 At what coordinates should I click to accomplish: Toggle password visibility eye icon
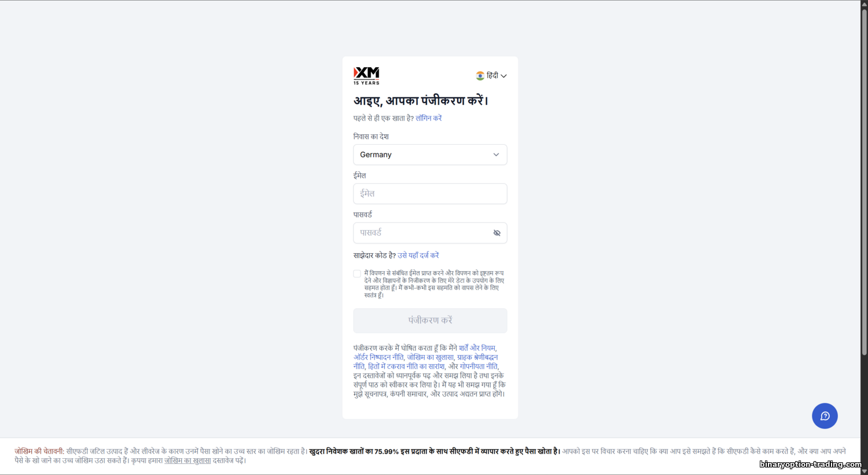(496, 233)
